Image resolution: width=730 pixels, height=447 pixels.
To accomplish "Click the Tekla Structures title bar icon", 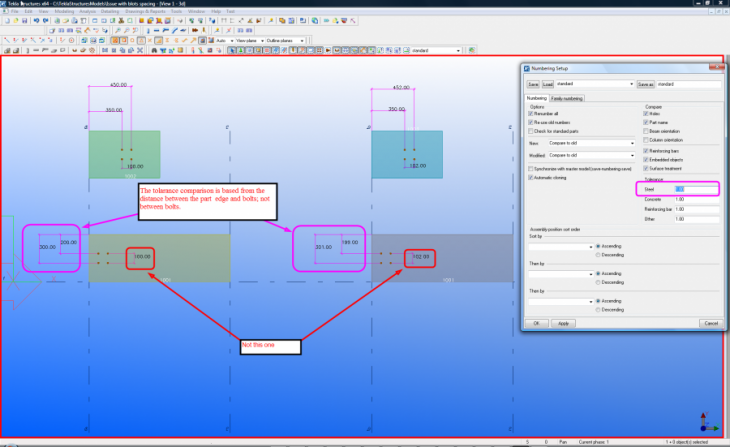I will (4, 3).
